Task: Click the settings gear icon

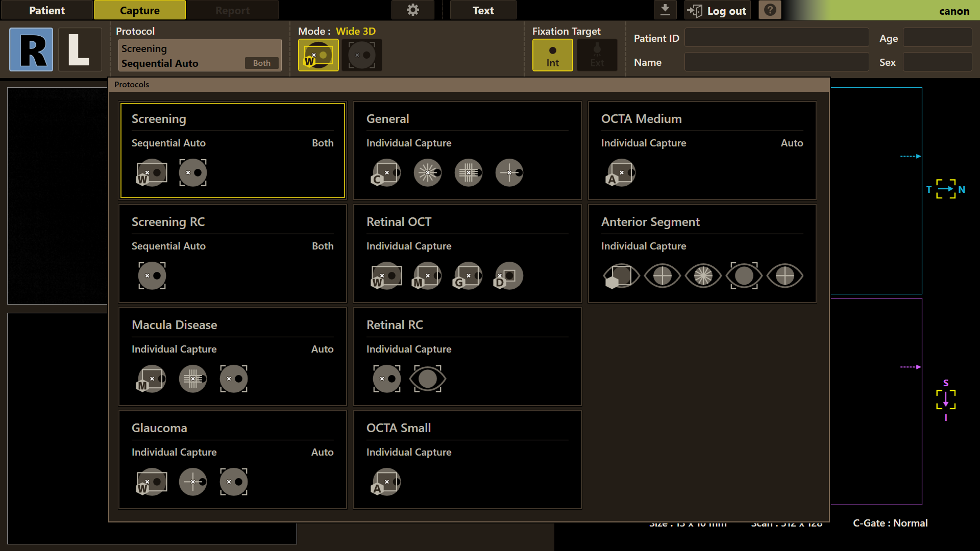Action: point(412,10)
